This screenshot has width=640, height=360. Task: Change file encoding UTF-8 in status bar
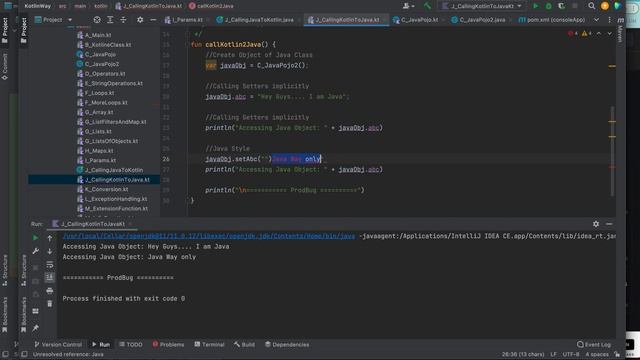pos(571,354)
